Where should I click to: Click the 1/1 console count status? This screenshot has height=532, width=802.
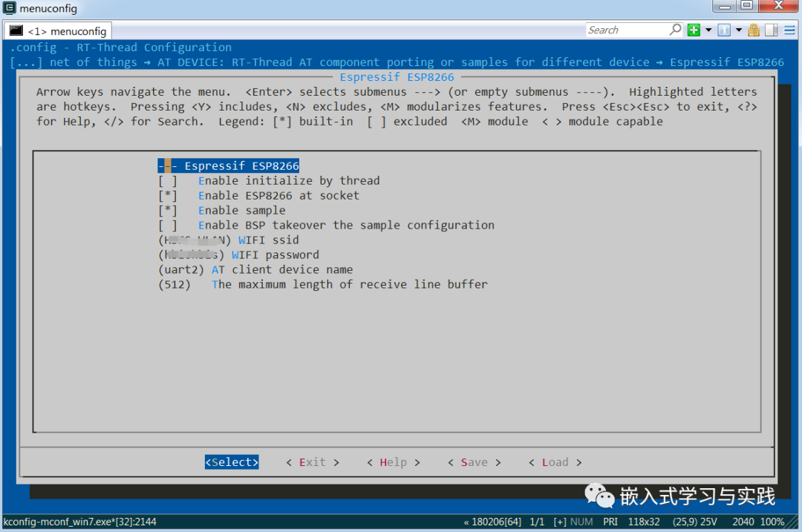point(537,522)
